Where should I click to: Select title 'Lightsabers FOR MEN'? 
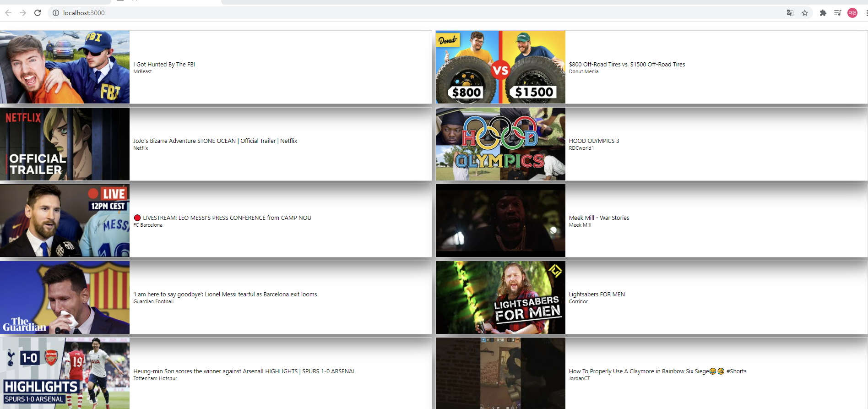597,294
